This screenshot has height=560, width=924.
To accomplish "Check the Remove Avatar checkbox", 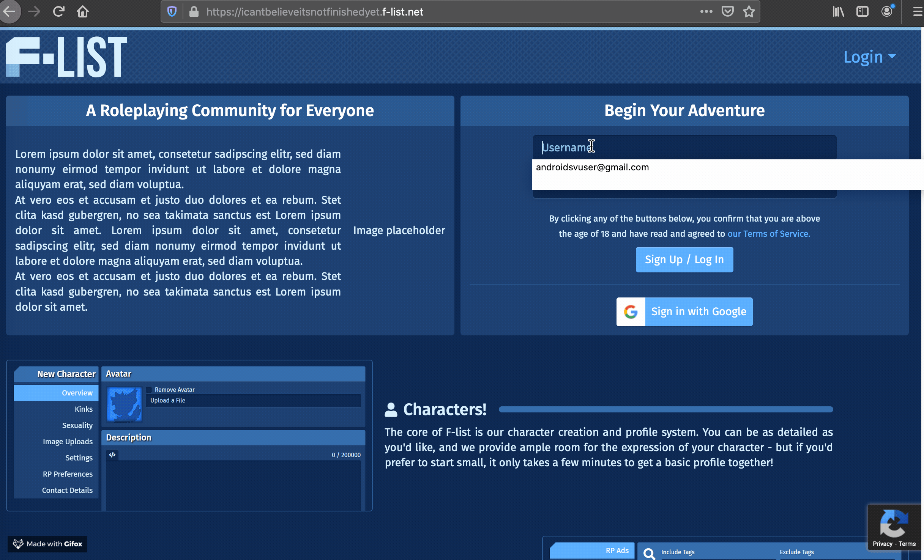I will click(149, 390).
